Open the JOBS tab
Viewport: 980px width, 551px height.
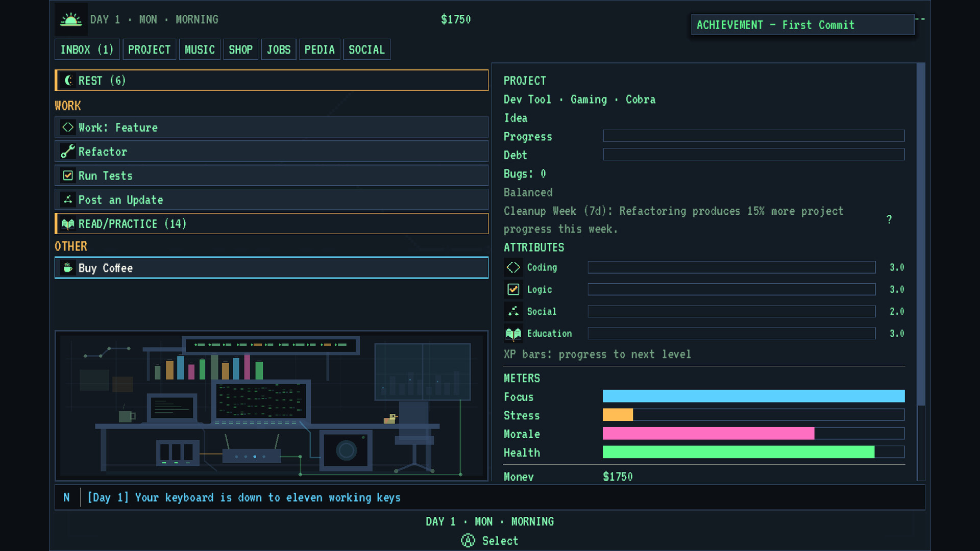(279, 49)
